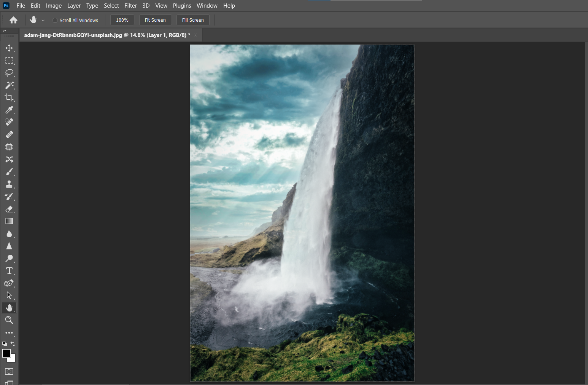
Task: Open the Hand tool preset dropdown
Action: pyautogui.click(x=43, y=20)
